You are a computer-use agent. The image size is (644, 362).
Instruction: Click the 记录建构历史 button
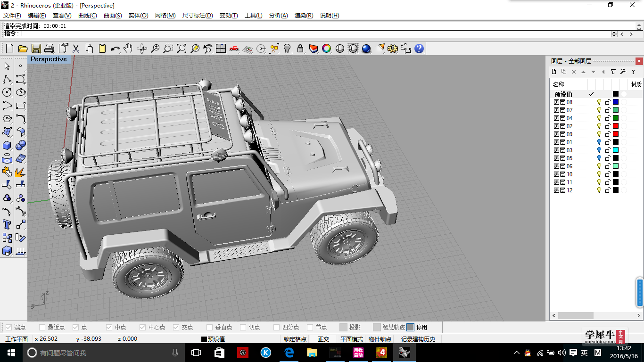[x=418, y=339]
